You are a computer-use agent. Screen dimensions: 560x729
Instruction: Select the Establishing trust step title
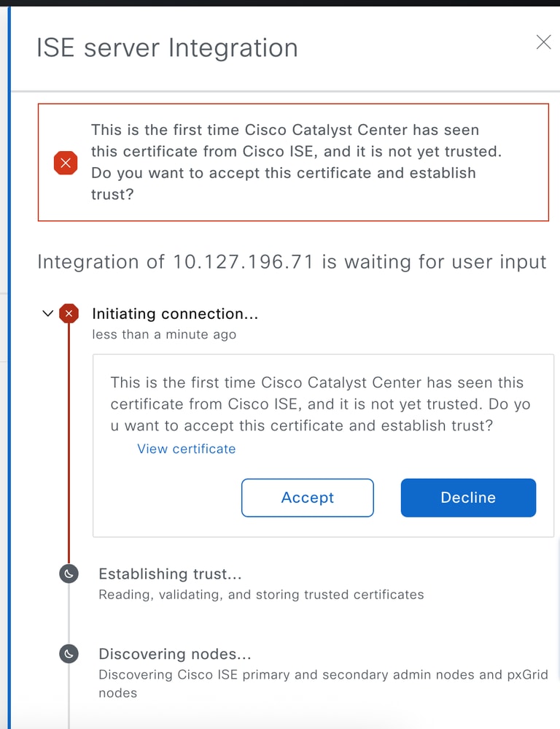click(170, 574)
